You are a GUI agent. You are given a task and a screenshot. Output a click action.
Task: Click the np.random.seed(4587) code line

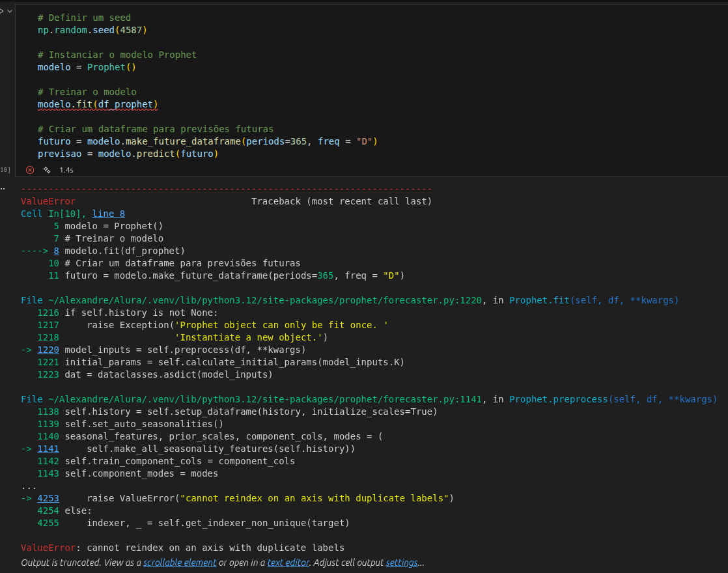pos(92,30)
